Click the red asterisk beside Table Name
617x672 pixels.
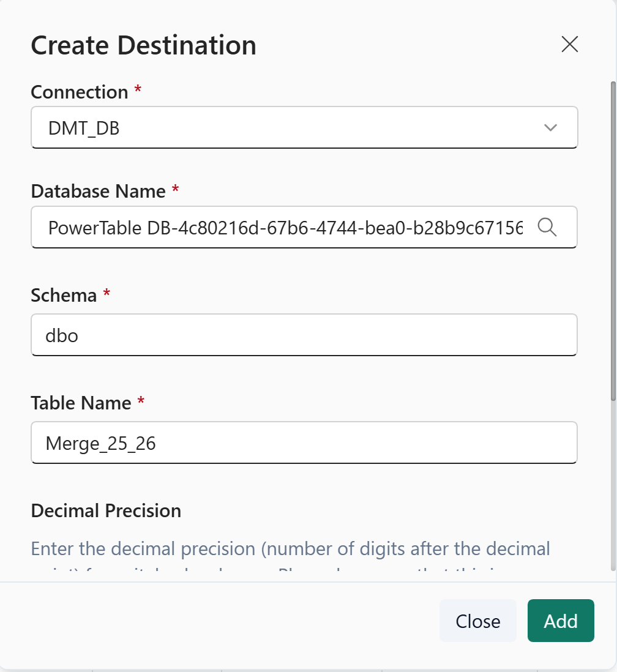(x=141, y=401)
